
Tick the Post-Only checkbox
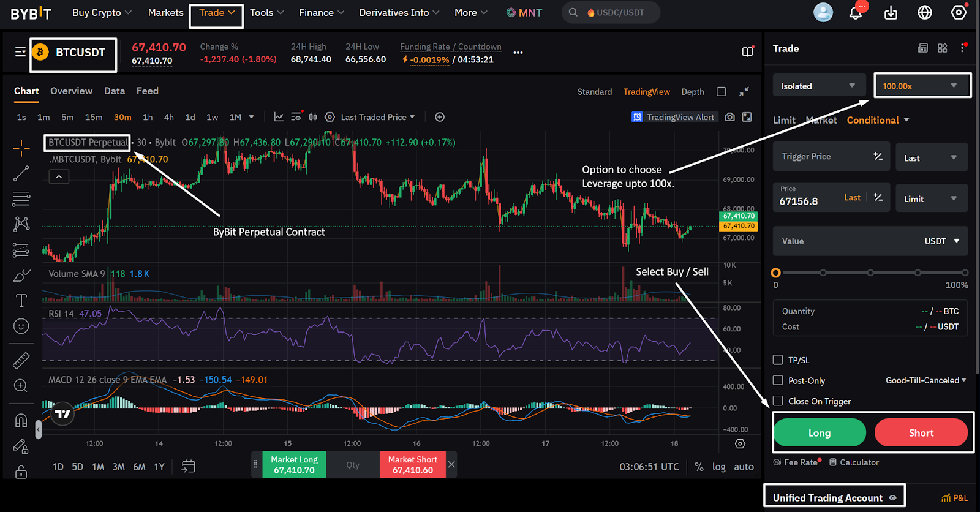pyautogui.click(x=778, y=380)
